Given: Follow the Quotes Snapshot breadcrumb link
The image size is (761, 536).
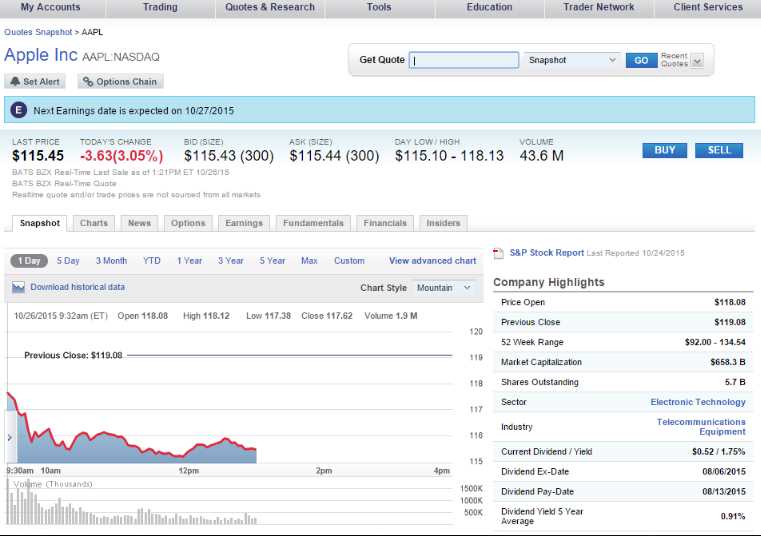Looking at the screenshot, I should (38, 32).
